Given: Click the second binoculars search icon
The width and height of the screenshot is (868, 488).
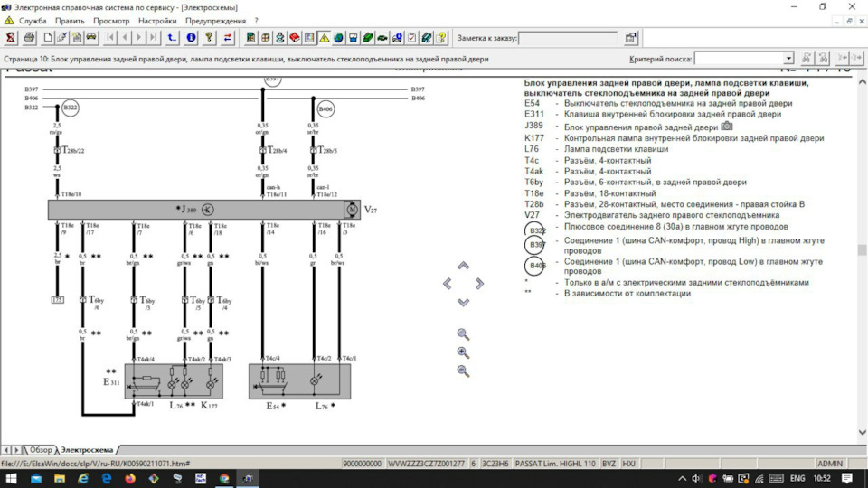Looking at the screenshot, I should [x=823, y=58].
